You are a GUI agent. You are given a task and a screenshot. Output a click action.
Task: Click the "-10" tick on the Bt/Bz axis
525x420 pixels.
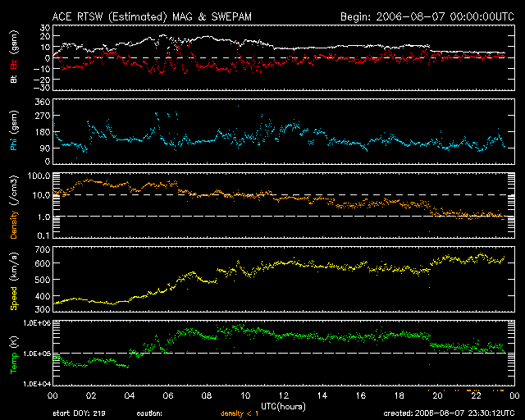[42, 69]
